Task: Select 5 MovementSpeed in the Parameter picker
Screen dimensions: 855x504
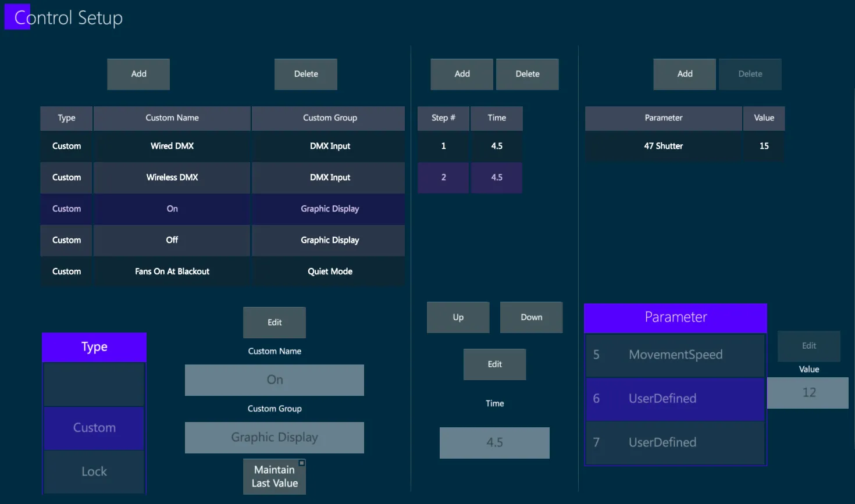Action: [675, 355]
